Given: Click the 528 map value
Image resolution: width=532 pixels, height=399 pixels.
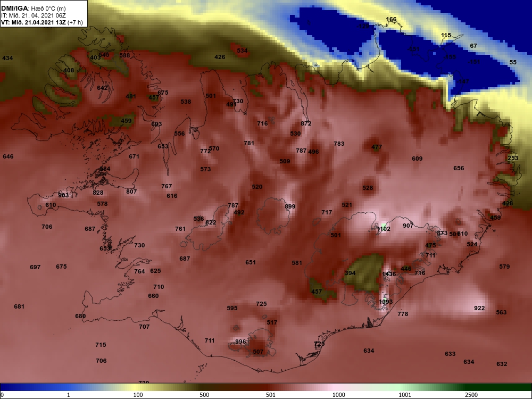Looking at the screenshot, I should [x=368, y=188].
